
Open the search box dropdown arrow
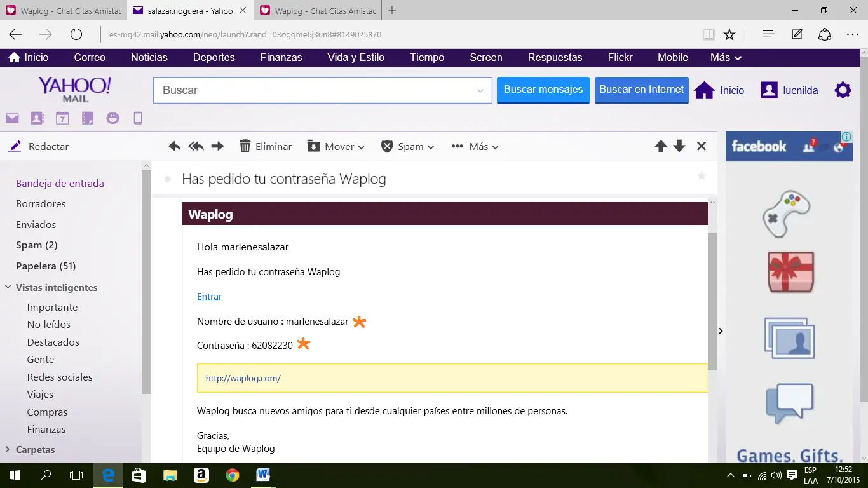click(480, 91)
